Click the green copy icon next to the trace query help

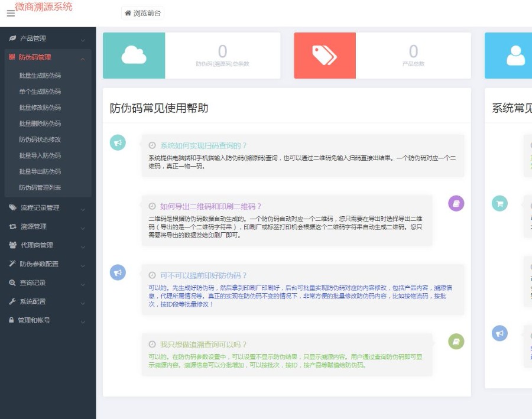click(456, 341)
